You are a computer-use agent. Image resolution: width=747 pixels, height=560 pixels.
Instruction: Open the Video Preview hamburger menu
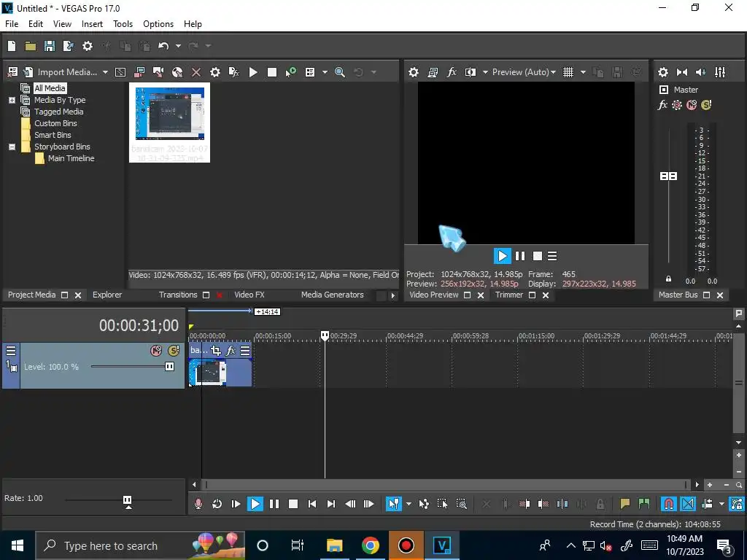552,256
